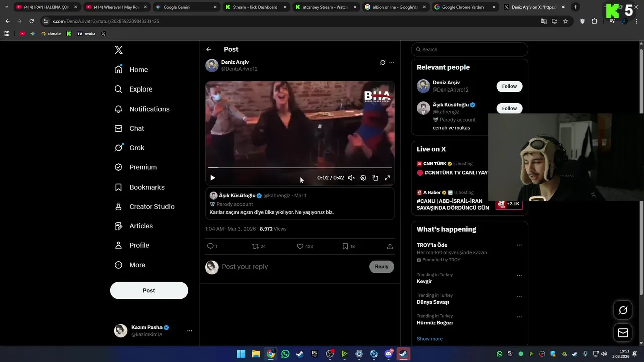Viewport: 644px width, 362px height.
Task: Click the translate page icon in address bar
Action: (544, 21)
